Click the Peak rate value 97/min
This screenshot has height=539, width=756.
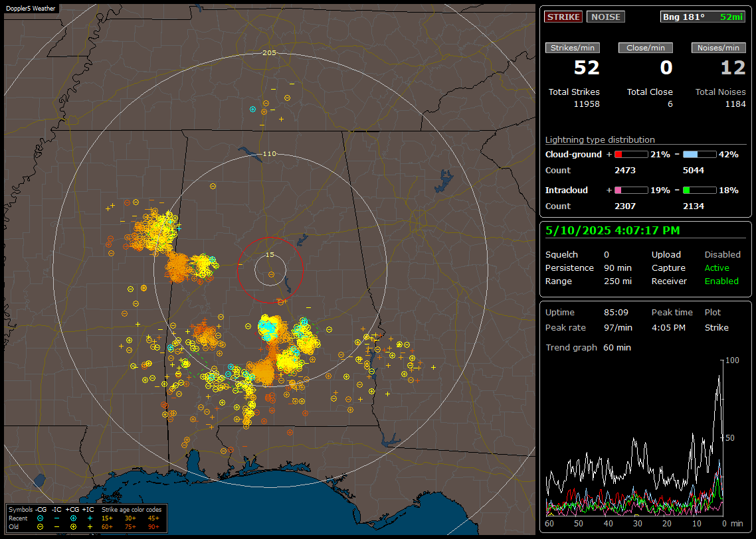(618, 327)
